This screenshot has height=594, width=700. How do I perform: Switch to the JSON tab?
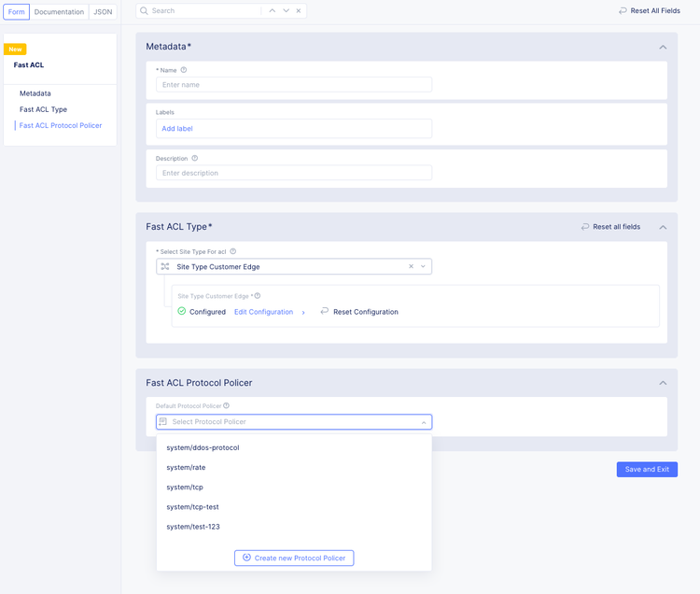pyautogui.click(x=103, y=12)
